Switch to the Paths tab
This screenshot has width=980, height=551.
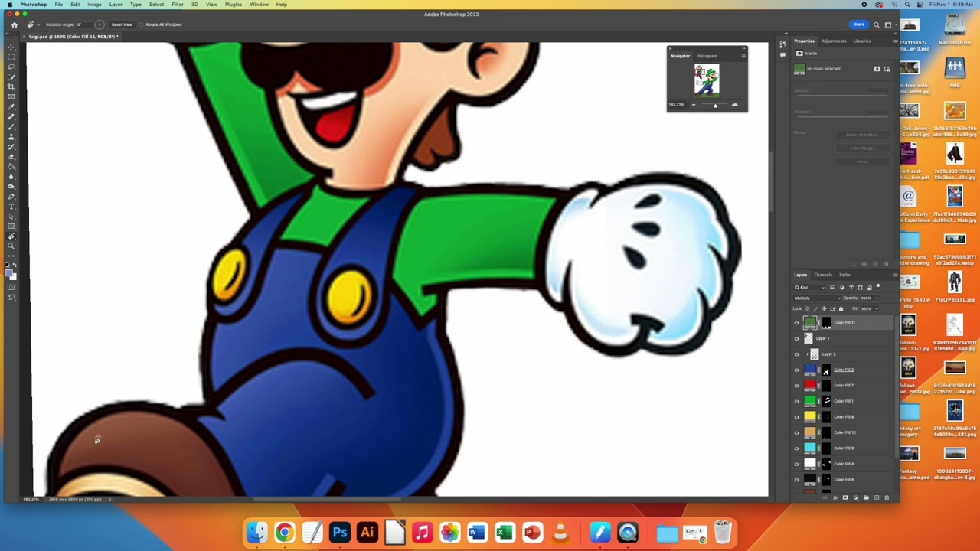tap(844, 275)
